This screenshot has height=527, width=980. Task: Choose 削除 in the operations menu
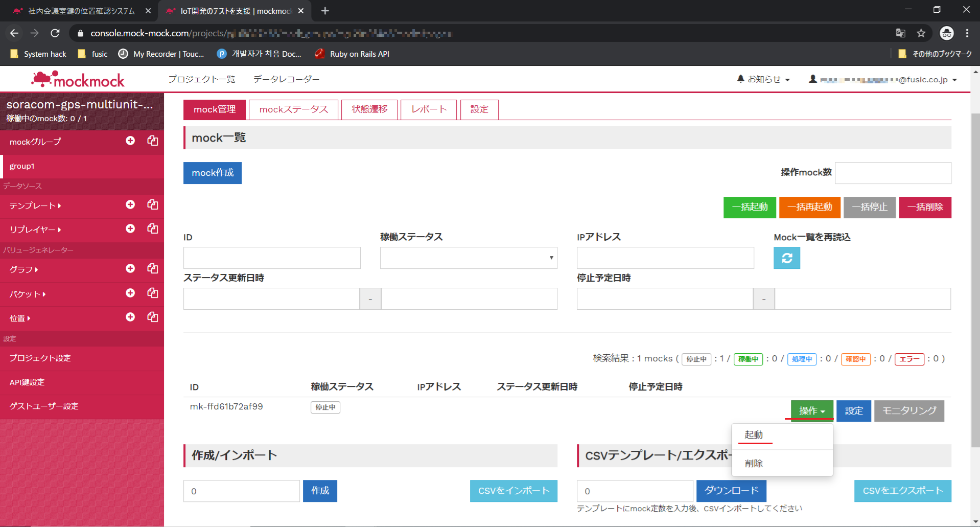point(754,464)
